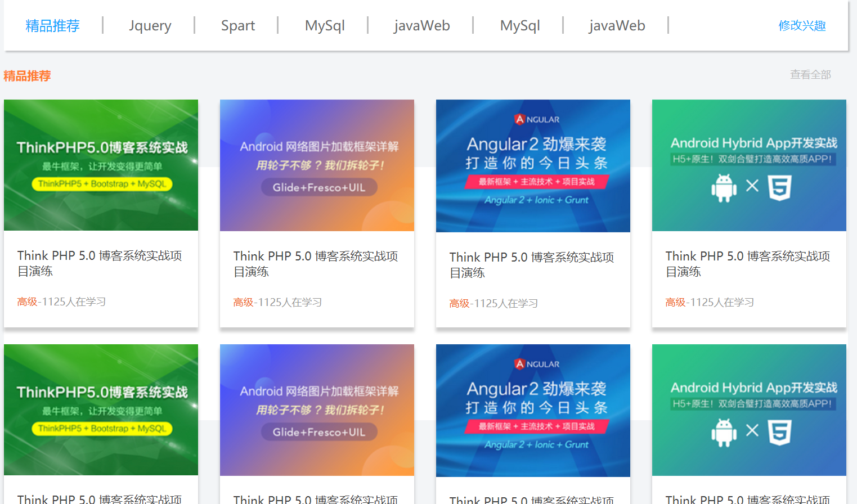Click the first course title Think PHP 5.0 博客系统实战项目演练

pos(100,263)
